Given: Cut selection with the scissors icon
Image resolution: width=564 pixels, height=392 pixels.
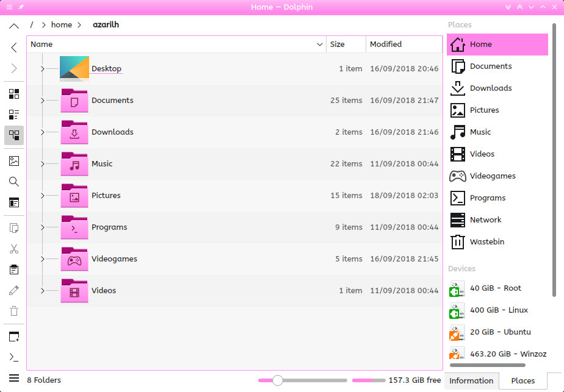Looking at the screenshot, I should [x=14, y=249].
